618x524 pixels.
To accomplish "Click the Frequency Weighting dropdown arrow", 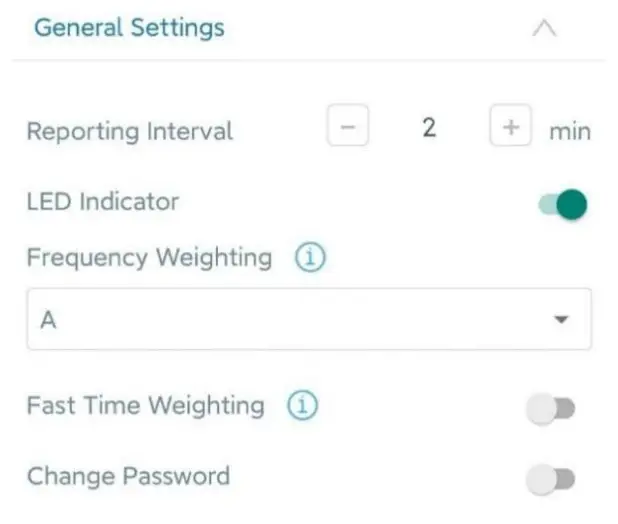I will (561, 320).
